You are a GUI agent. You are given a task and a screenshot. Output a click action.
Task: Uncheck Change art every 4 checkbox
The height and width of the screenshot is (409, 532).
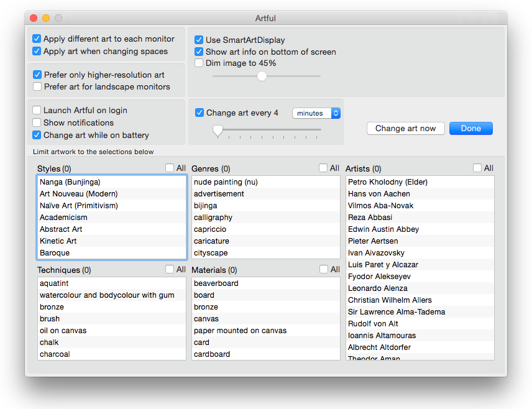coord(199,113)
